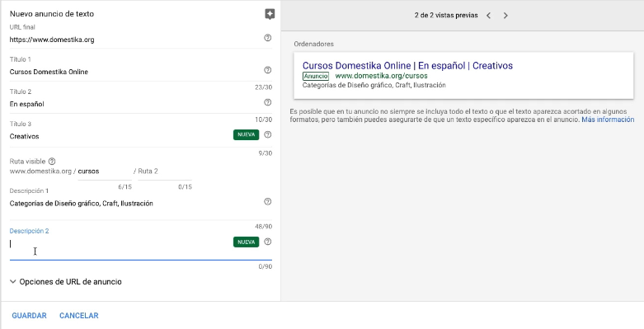Click the GUARDAR button

click(x=29, y=316)
